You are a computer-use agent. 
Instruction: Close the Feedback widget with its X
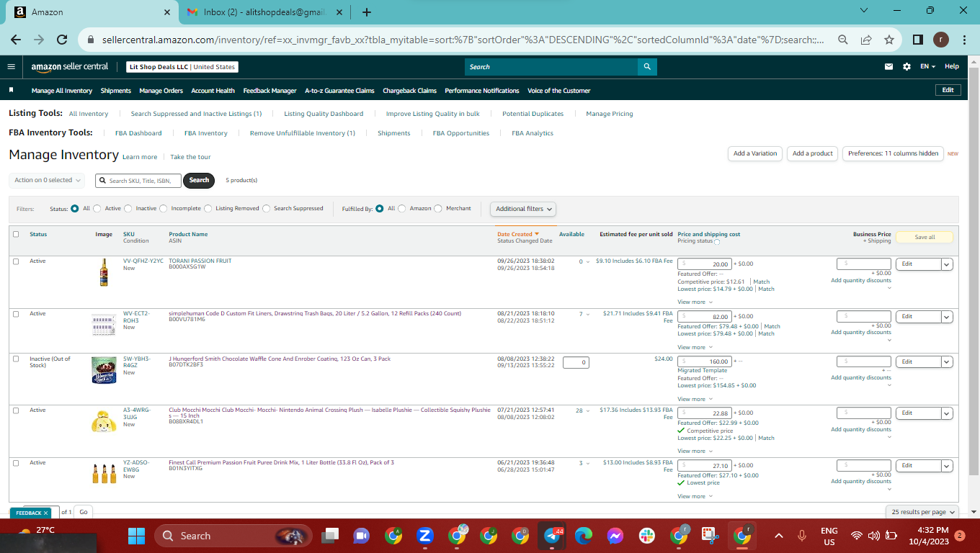(x=45, y=513)
